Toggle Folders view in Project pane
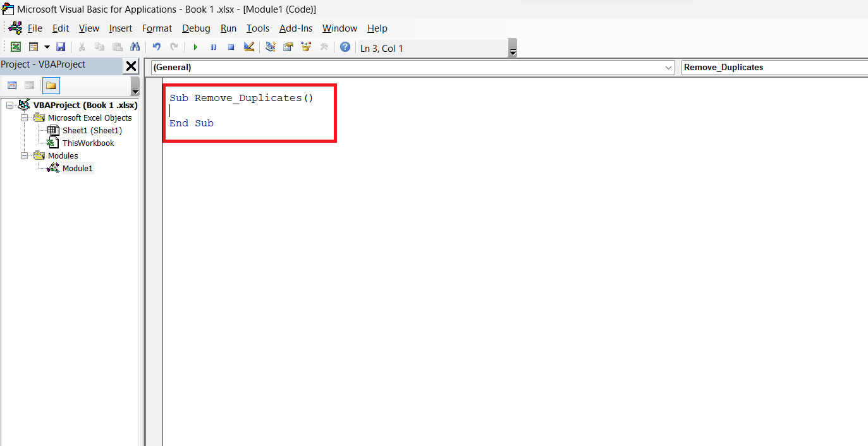The height and width of the screenshot is (446, 868). pos(51,85)
